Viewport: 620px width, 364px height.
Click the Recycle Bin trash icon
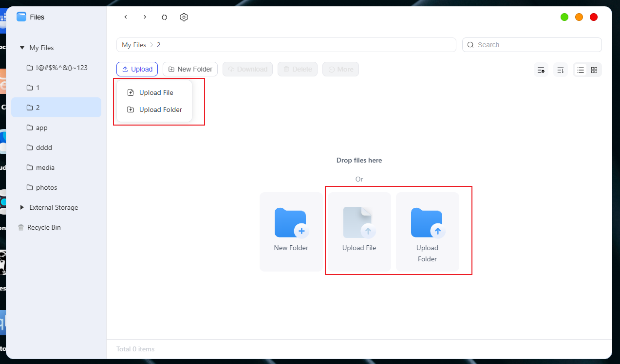coord(21,227)
